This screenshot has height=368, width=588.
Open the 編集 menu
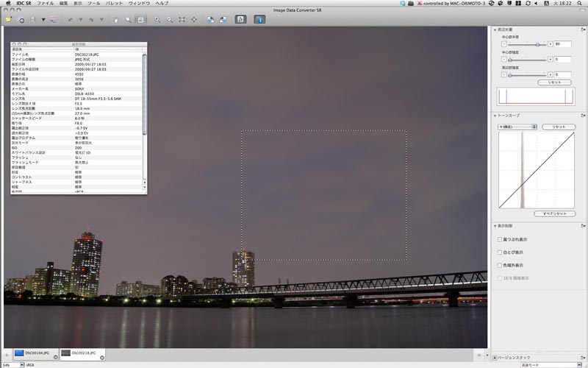point(64,3)
